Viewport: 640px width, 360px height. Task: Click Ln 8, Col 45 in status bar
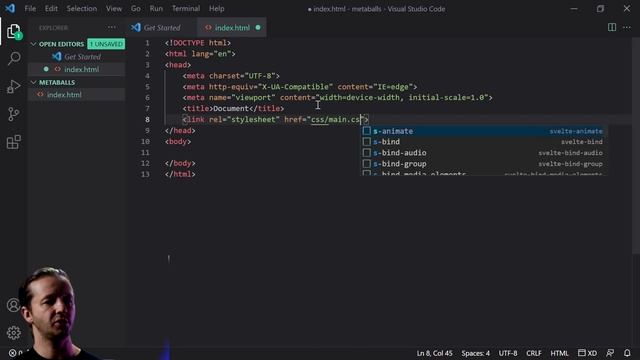click(x=434, y=353)
